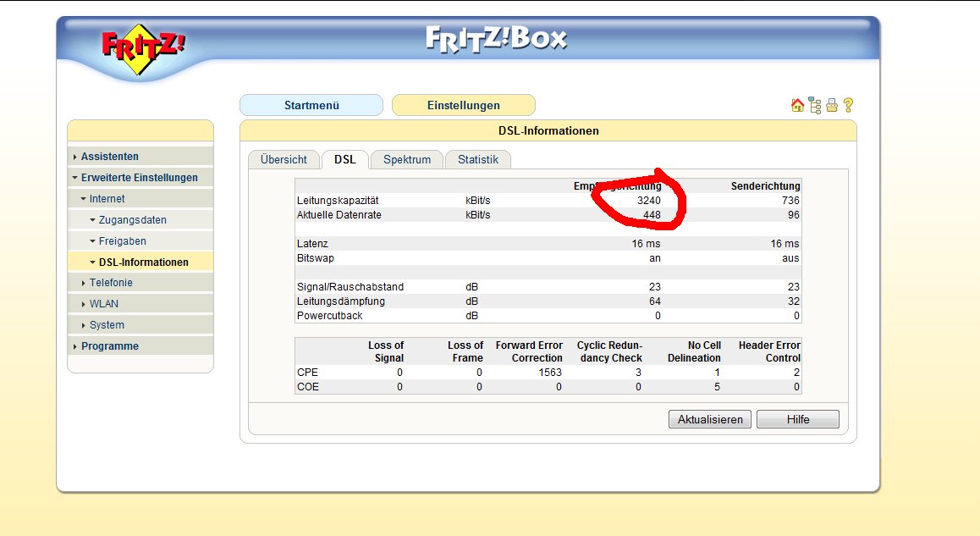Viewport: 980px width, 536px height.
Task: Click the Loss of Signal column header
Action: tap(386, 351)
